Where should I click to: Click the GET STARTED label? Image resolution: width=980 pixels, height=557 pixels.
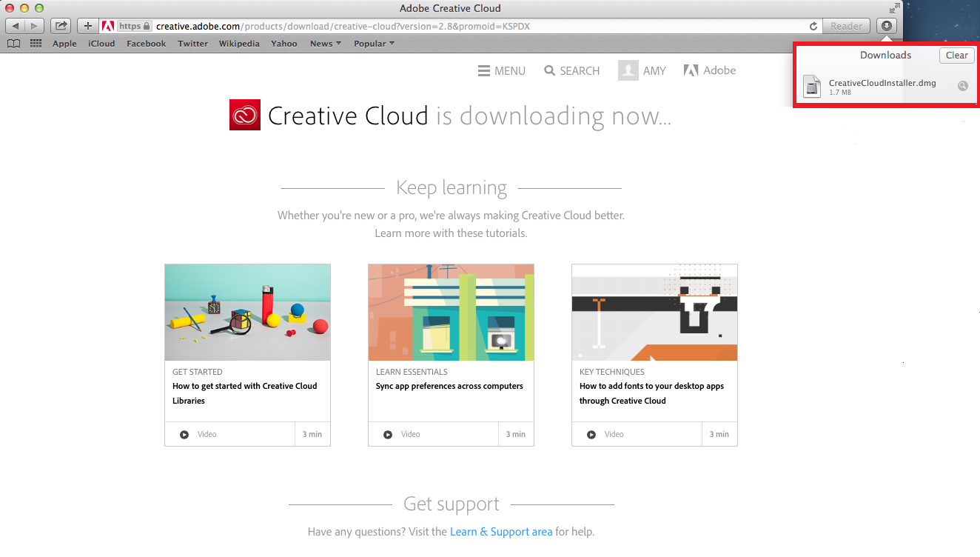click(198, 372)
